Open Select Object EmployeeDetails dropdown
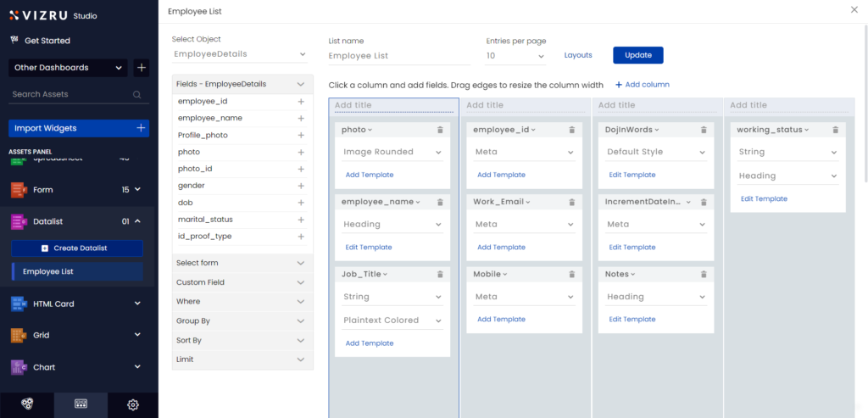 coord(240,54)
